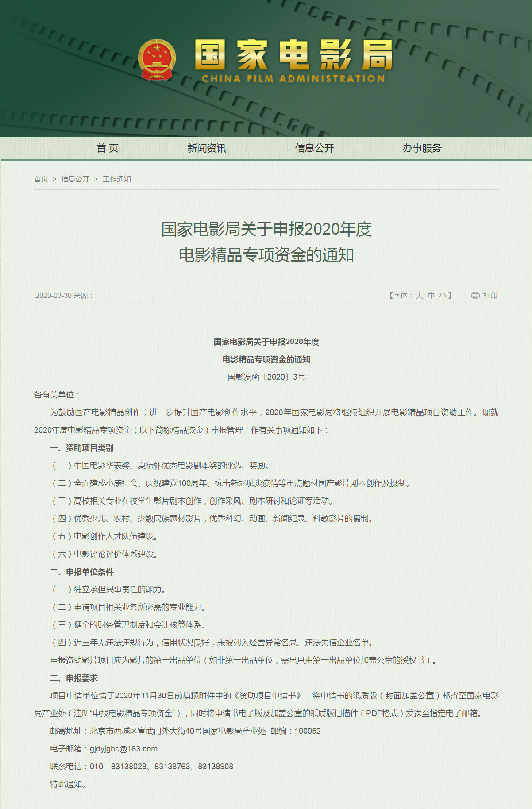Click heading 二、申报单位条件

82,572
